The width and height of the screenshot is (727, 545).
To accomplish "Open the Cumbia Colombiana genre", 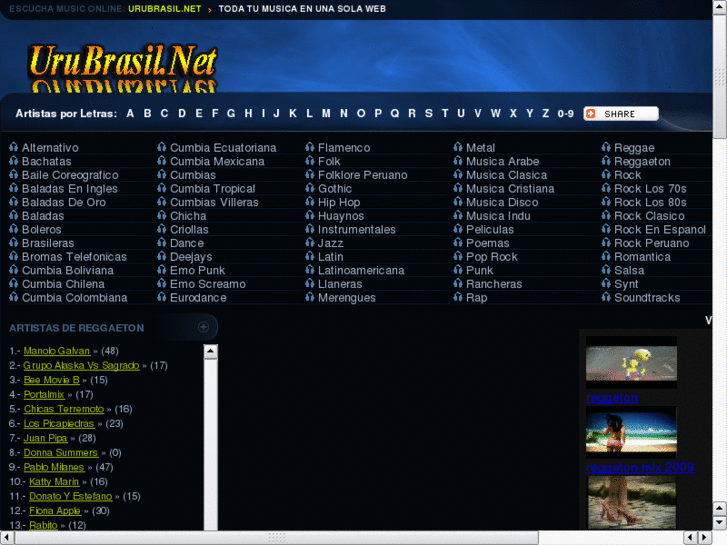I will [x=75, y=297].
